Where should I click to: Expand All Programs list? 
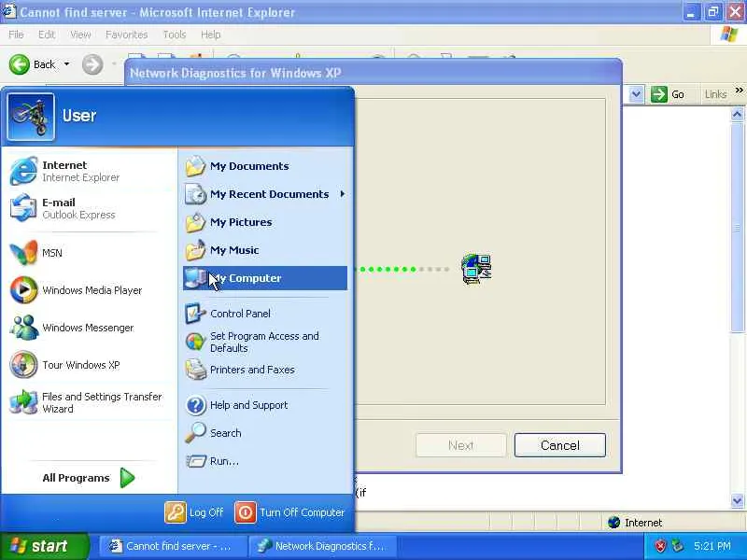click(x=89, y=478)
